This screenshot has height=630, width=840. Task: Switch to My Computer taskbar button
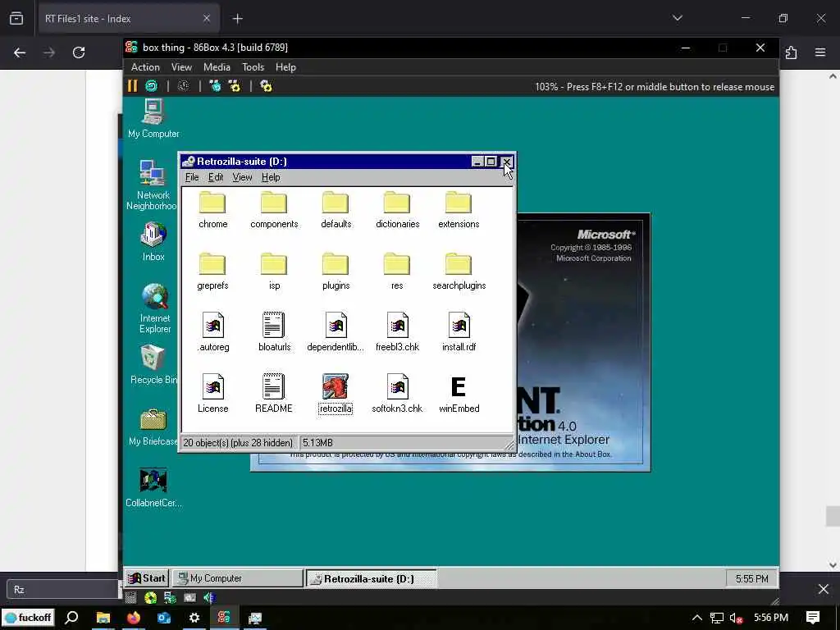click(237, 578)
